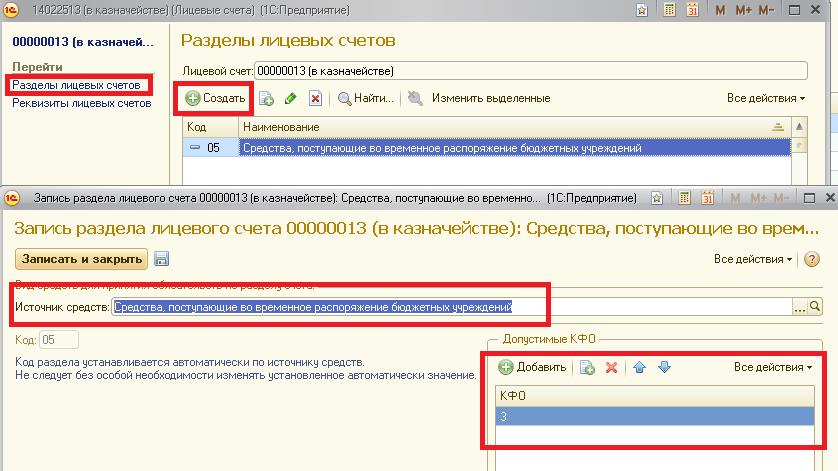Open Найти... search in upper toolbar
838x471 pixels.
366,98
